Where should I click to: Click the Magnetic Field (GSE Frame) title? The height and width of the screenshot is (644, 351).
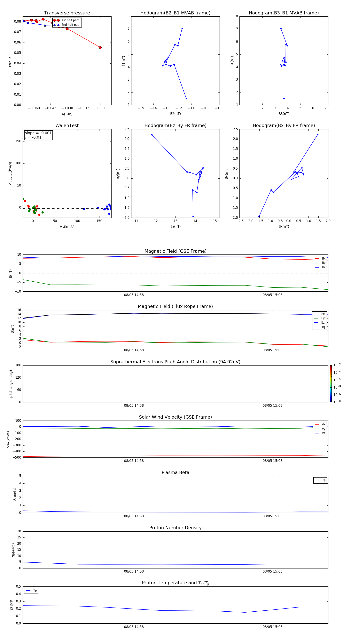pyautogui.click(x=175, y=251)
